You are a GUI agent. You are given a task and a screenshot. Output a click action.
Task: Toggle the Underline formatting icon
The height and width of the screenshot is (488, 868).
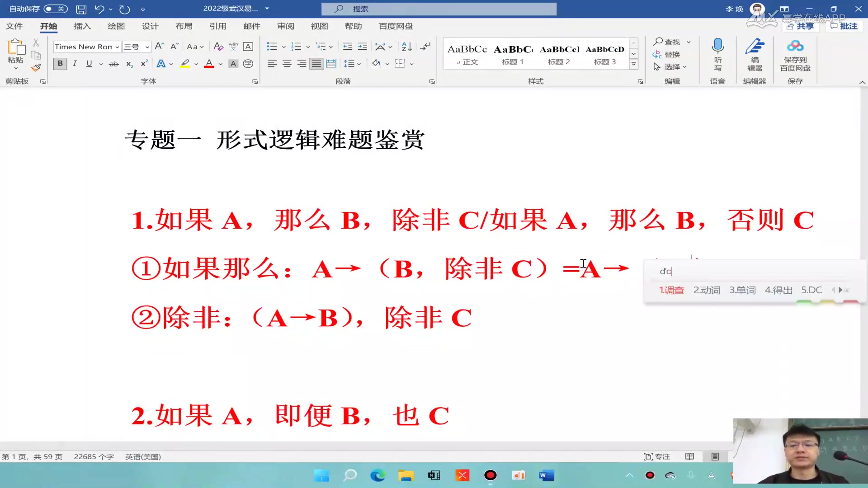pyautogui.click(x=88, y=63)
